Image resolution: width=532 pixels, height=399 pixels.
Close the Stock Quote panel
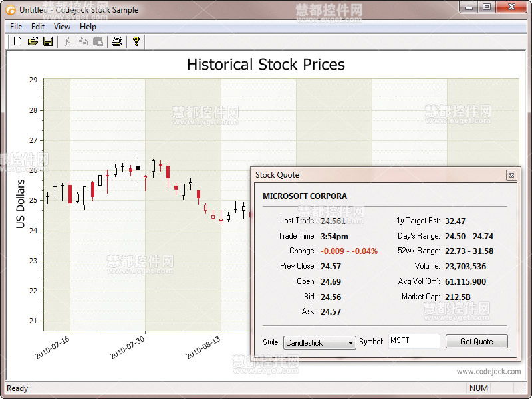(x=511, y=175)
